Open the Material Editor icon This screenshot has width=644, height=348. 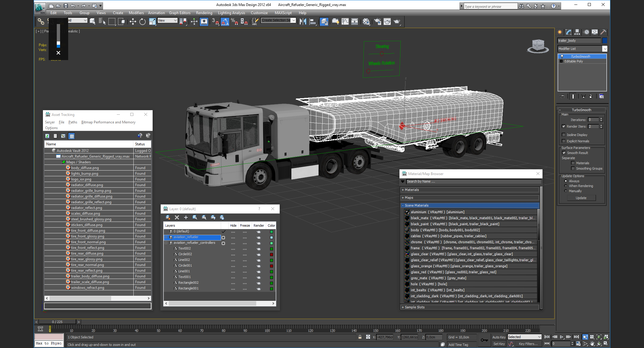pyautogui.click(x=366, y=21)
